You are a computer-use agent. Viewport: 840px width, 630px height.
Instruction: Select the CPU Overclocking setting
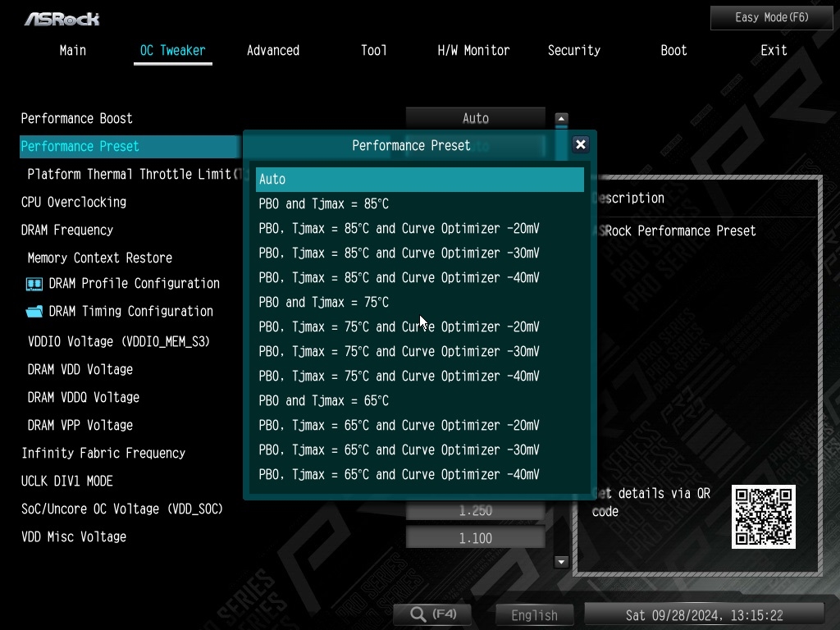pyautogui.click(x=74, y=203)
